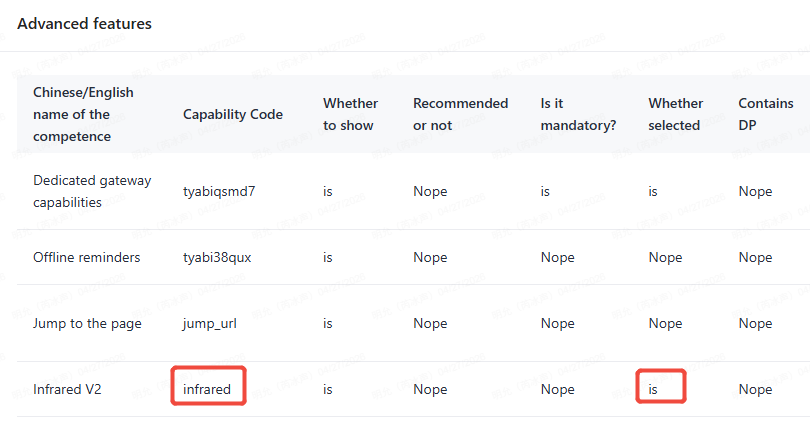
Task: Click the "Whether selected" value for Offline reminders
Action: click(665, 257)
